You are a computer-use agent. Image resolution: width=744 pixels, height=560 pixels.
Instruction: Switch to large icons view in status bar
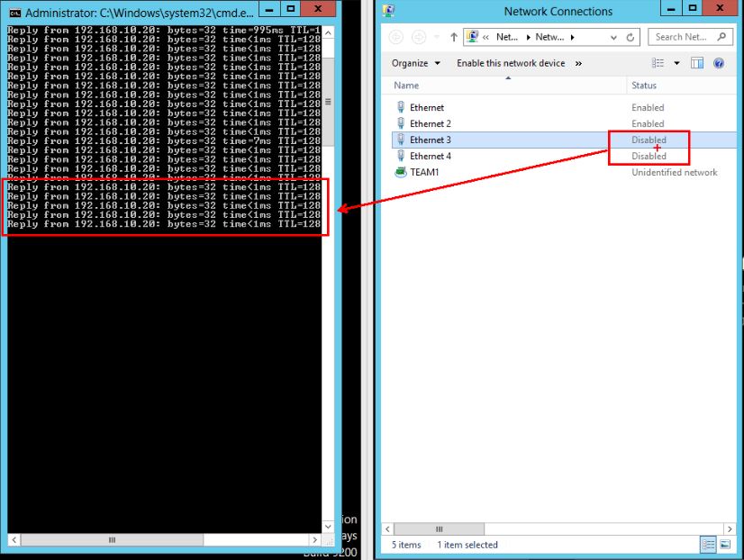tap(724, 545)
